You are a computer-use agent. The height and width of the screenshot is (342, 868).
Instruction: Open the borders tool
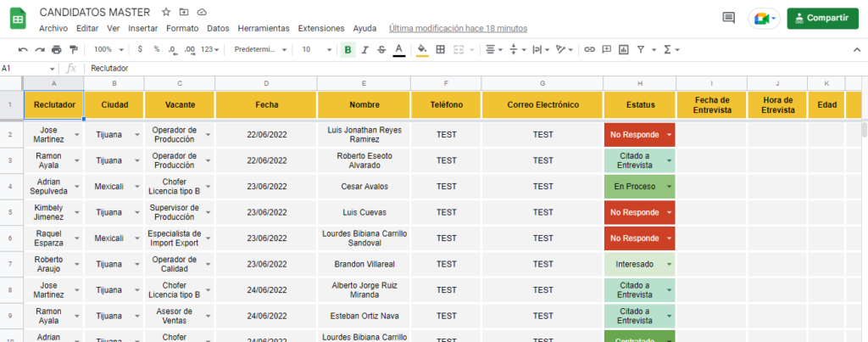tap(441, 50)
